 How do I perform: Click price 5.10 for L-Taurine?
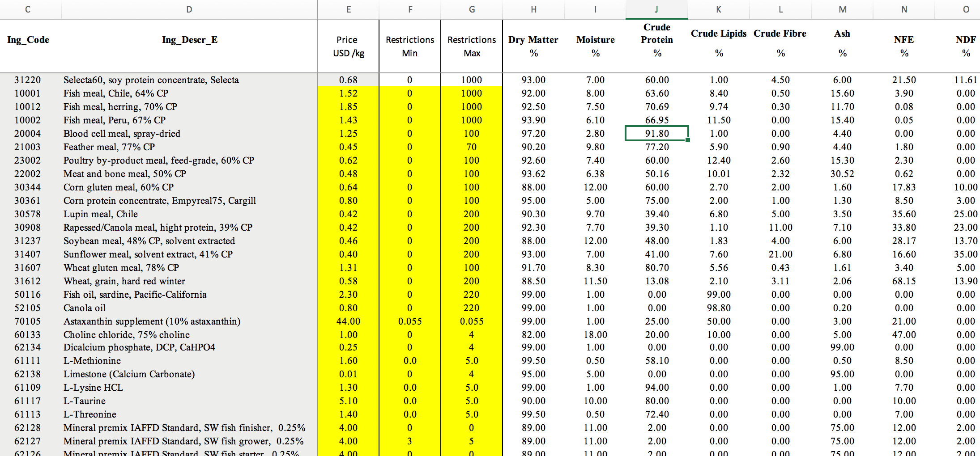coord(348,401)
